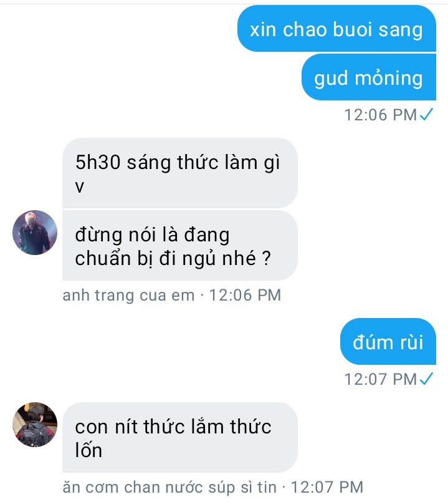Click sender name "ăn cơm chan nước súp sì tin"
Screen dimensions: 448x502
[x=169, y=487]
